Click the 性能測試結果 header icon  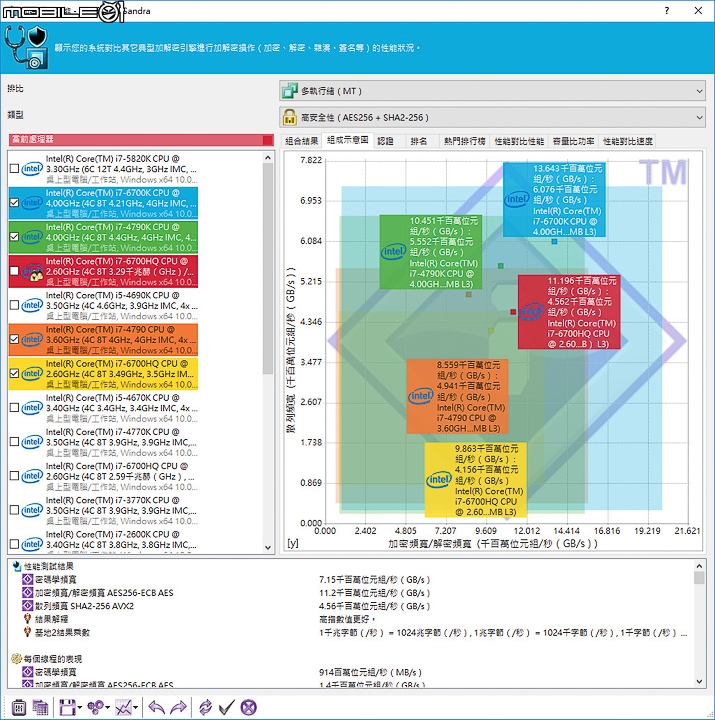tap(17, 566)
